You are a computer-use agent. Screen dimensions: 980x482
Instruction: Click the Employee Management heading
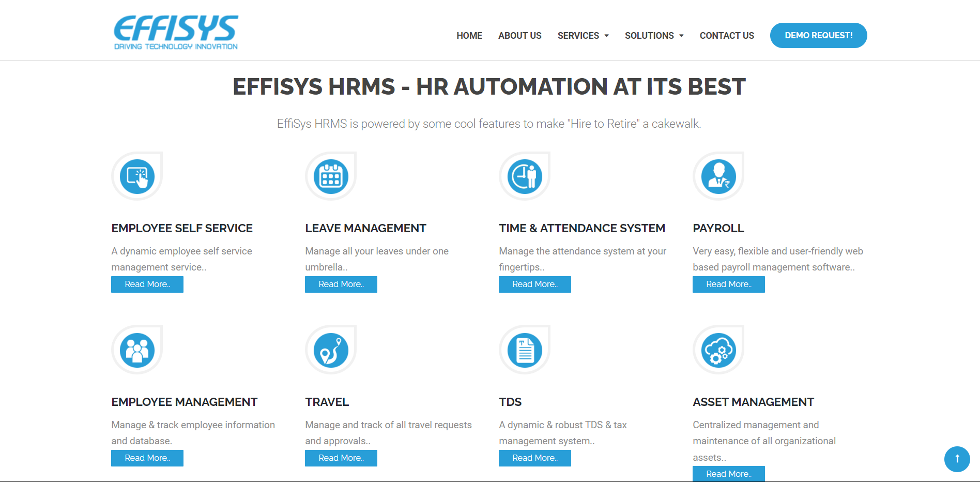[185, 402]
